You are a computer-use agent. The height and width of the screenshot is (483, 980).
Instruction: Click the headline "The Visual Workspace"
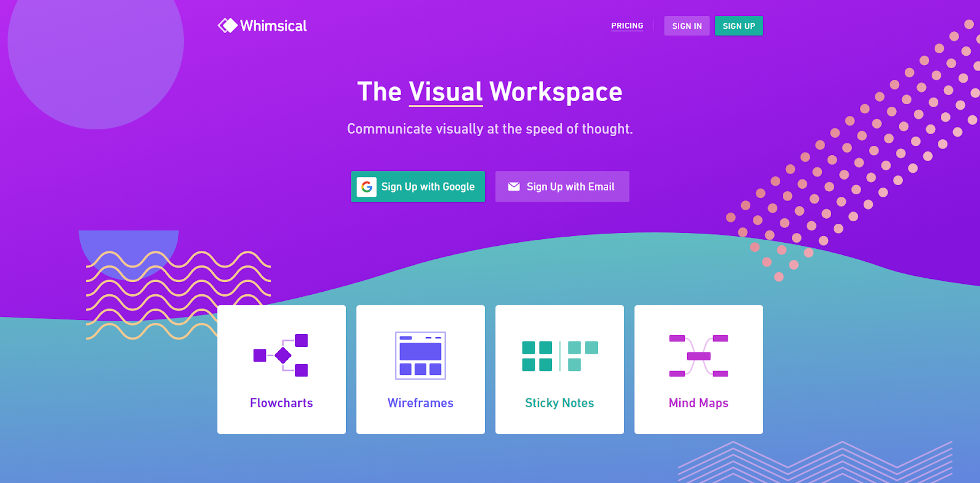490,92
